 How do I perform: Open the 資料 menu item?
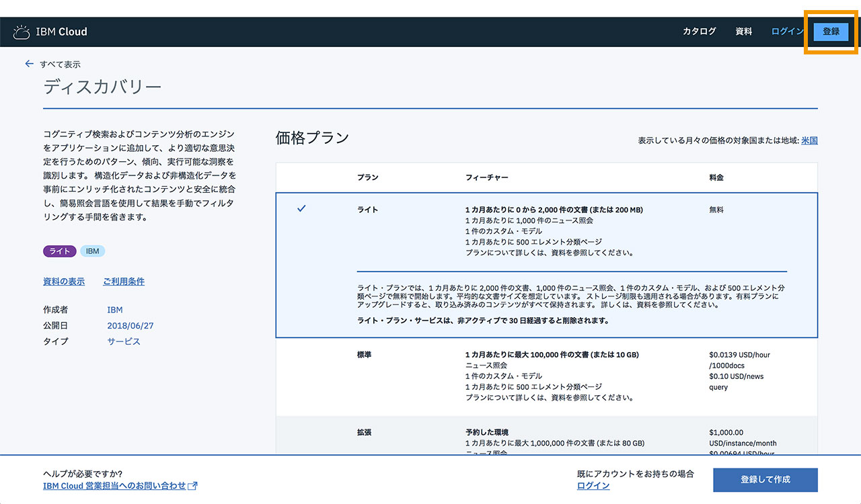743,32
